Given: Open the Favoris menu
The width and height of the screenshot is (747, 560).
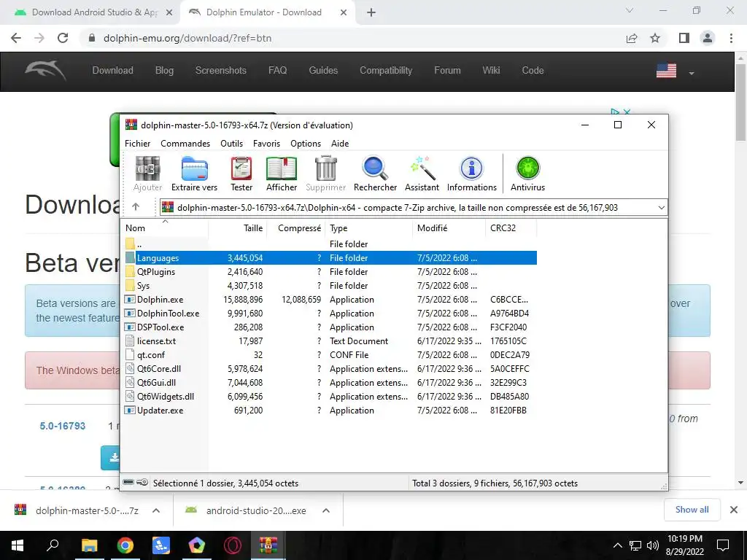Looking at the screenshot, I should (x=266, y=144).
